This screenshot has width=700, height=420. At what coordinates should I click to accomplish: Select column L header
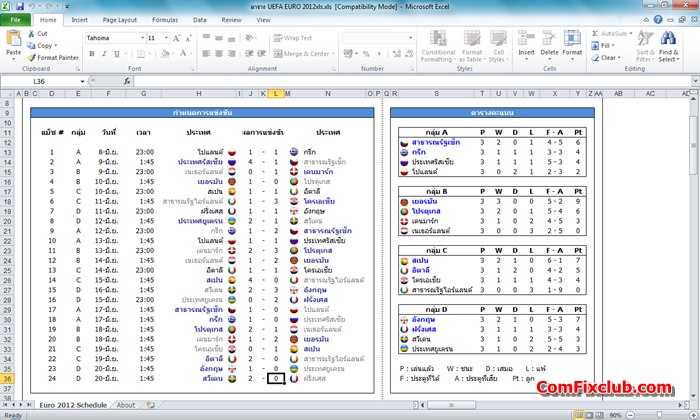click(x=276, y=93)
